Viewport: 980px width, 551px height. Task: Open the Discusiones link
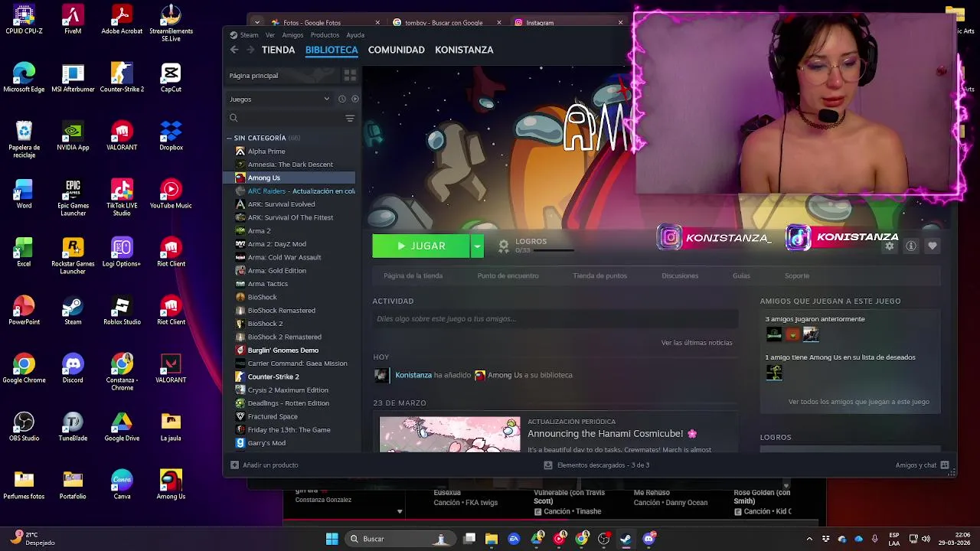coord(680,275)
